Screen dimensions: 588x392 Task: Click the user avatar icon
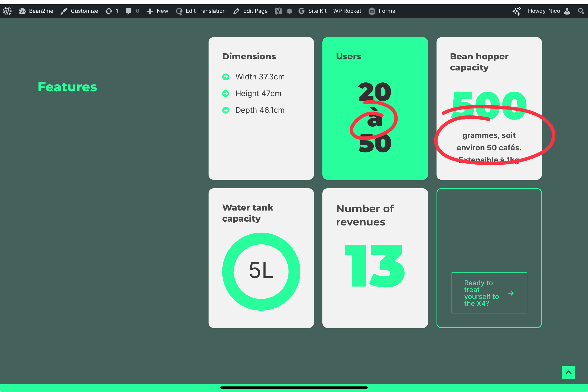(x=567, y=11)
